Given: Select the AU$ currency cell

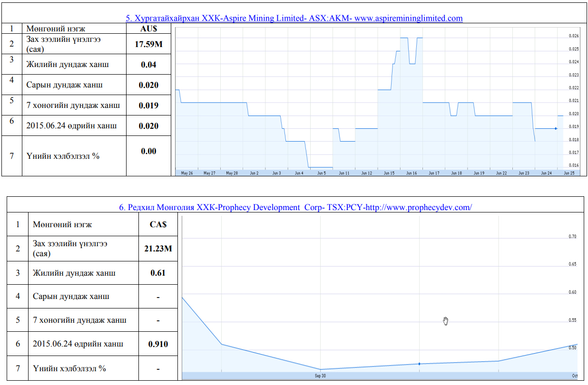Looking at the screenshot, I should coord(148,29).
